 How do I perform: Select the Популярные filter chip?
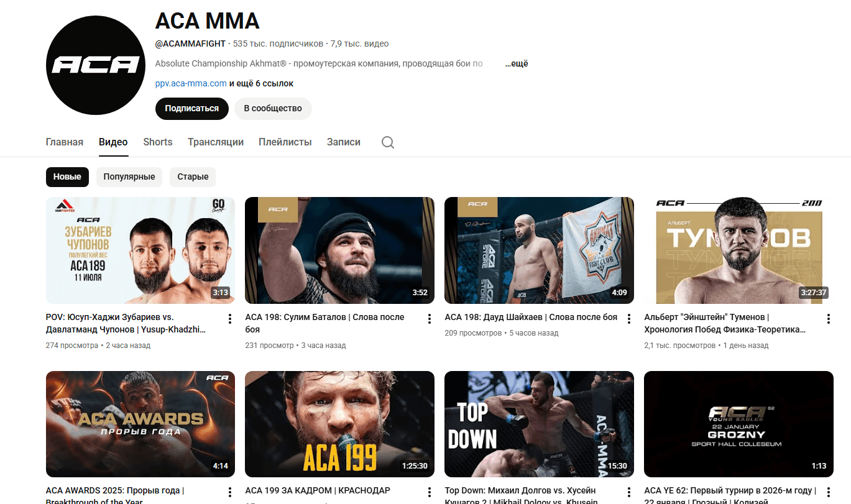click(x=129, y=176)
